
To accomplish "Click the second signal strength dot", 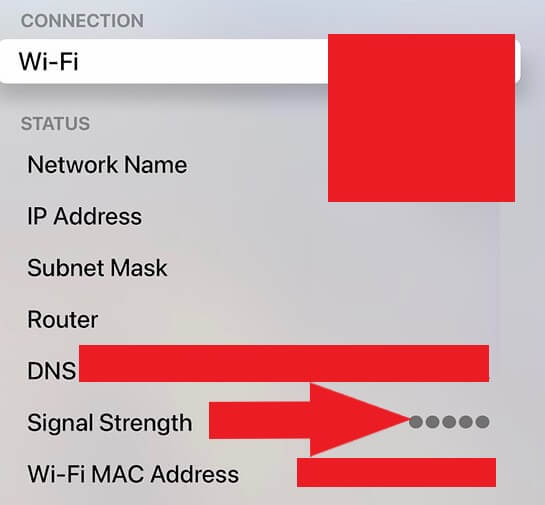I will point(432,422).
